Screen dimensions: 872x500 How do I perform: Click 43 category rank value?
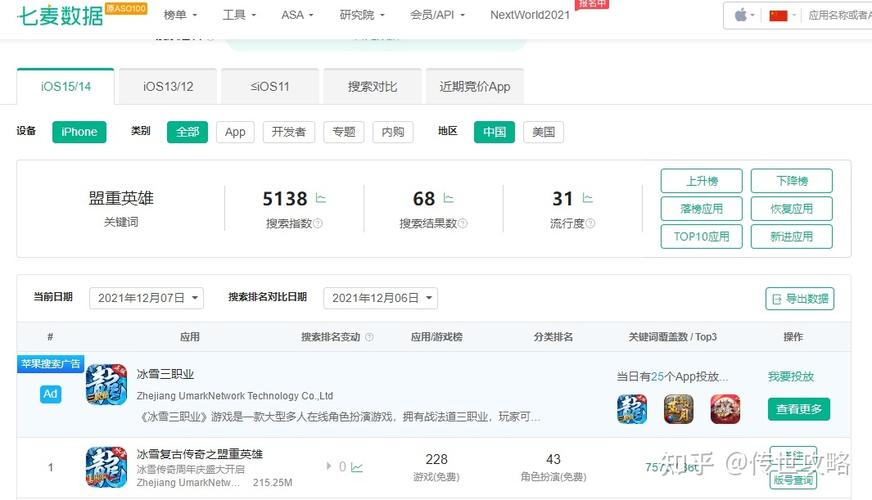(553, 459)
